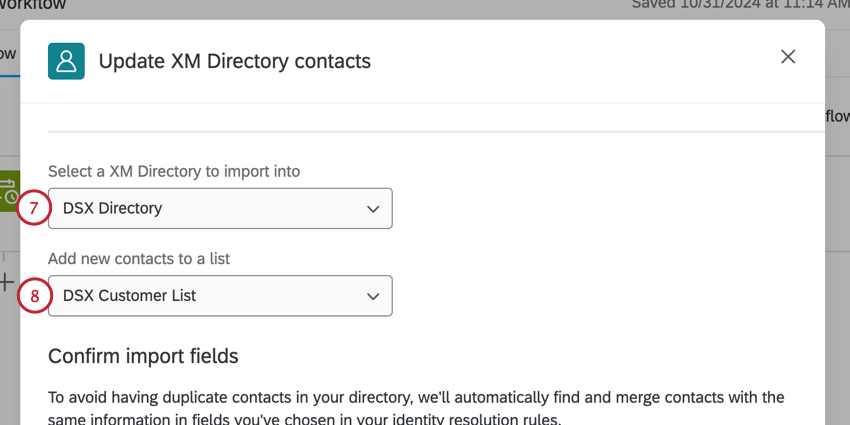The width and height of the screenshot is (850, 425).
Task: Click the red step 7 circle marker
Action: [33, 209]
